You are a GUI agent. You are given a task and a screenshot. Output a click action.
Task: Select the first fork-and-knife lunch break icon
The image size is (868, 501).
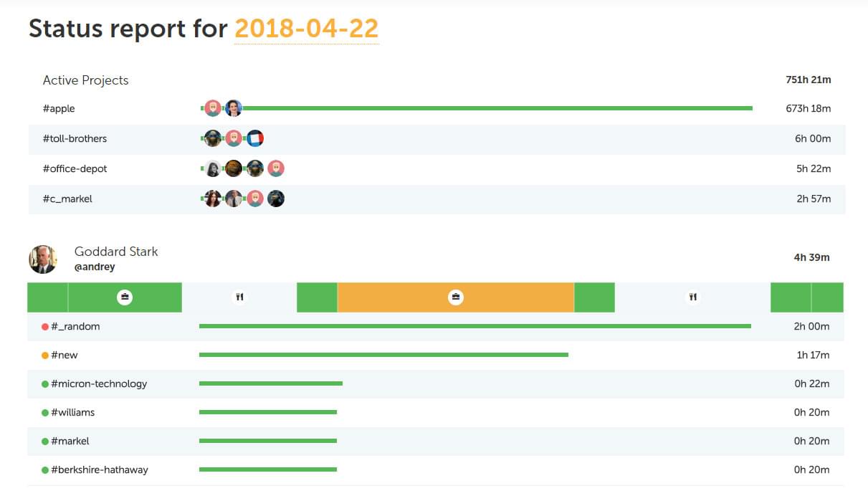pyautogui.click(x=240, y=297)
